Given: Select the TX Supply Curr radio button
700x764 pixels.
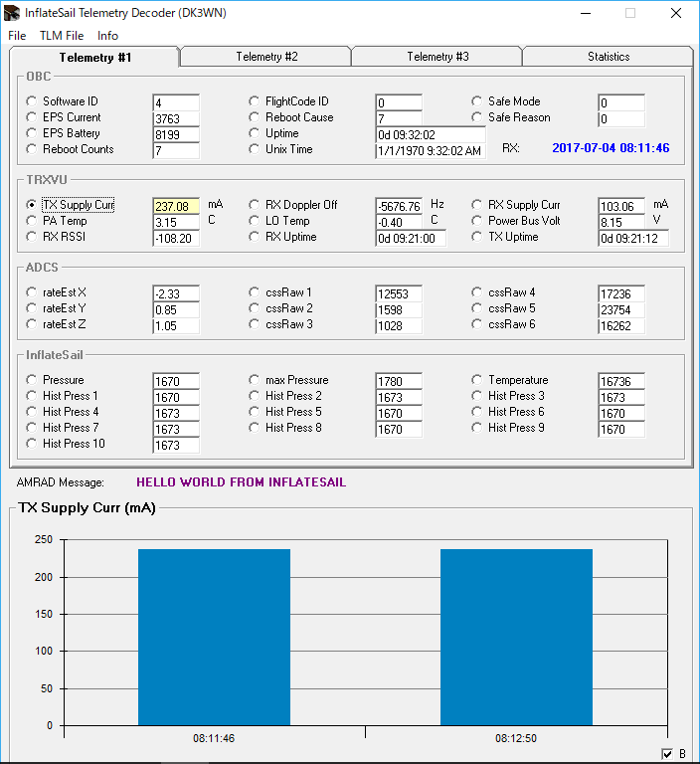Looking at the screenshot, I should click(x=32, y=205).
